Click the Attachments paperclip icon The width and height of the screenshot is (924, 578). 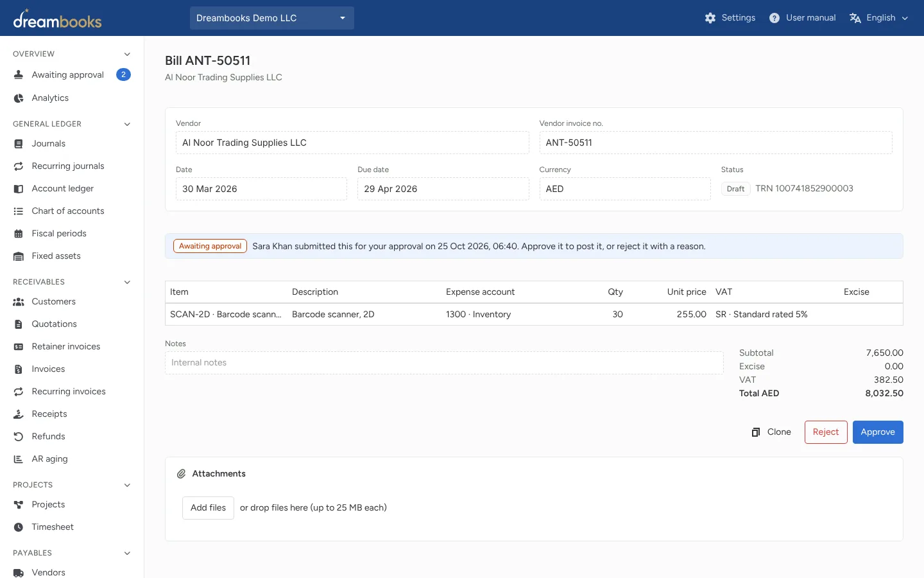[182, 474]
